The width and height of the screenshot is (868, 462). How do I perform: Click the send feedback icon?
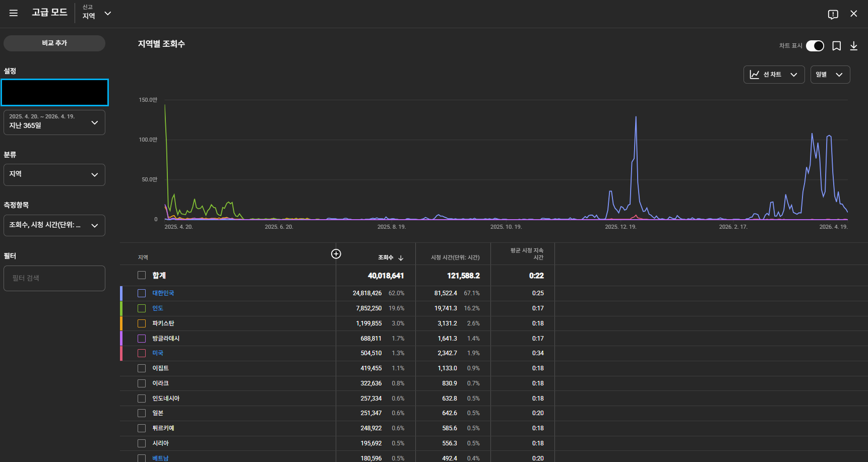(x=833, y=14)
